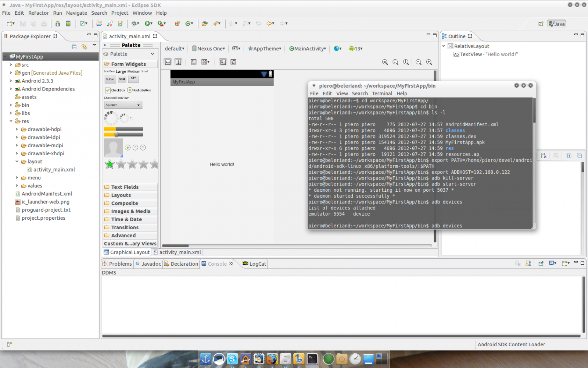Zoom in on the layout canvas
Viewport: 588px width, 368px height.
tap(429, 62)
